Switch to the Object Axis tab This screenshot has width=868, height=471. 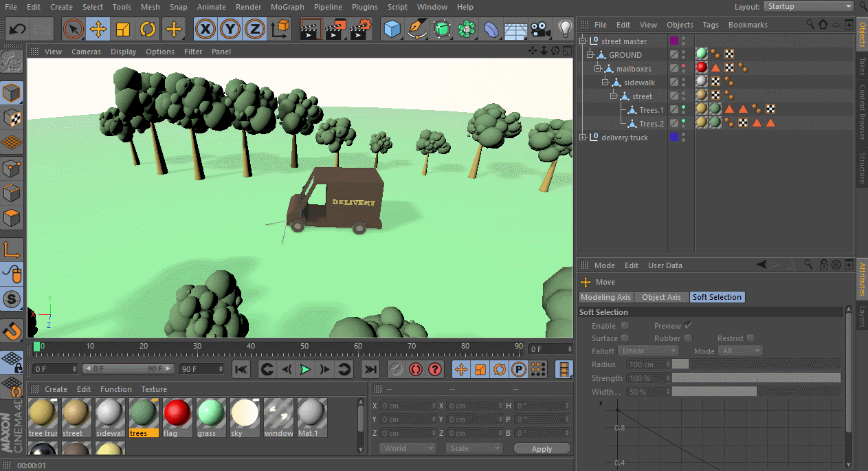(661, 297)
